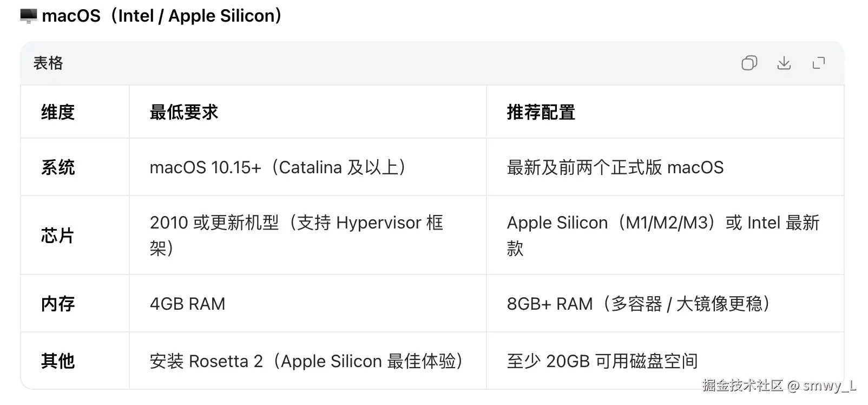Click the download table icon
This screenshot has width=868, height=405.
[x=785, y=63]
